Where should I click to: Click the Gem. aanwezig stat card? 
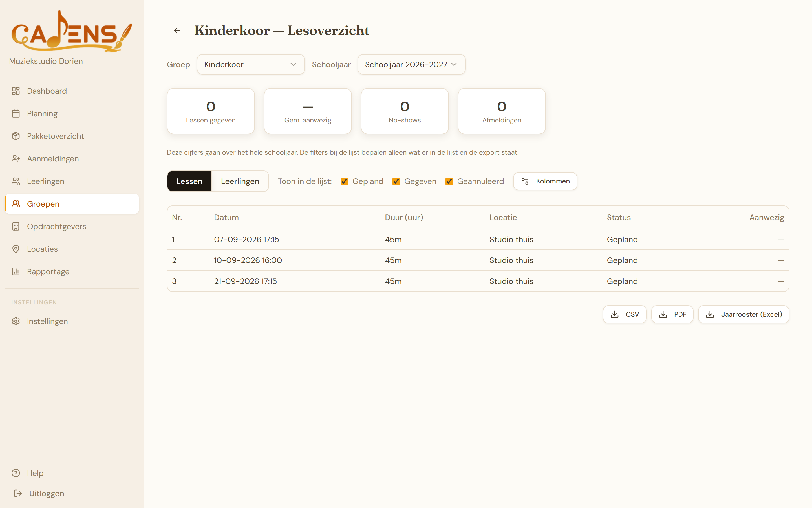tap(308, 111)
